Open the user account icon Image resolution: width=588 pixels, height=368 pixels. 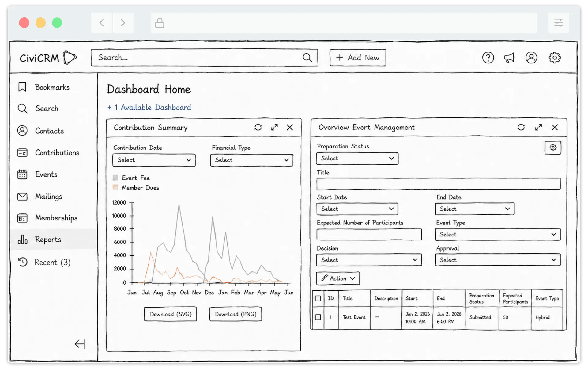point(531,58)
